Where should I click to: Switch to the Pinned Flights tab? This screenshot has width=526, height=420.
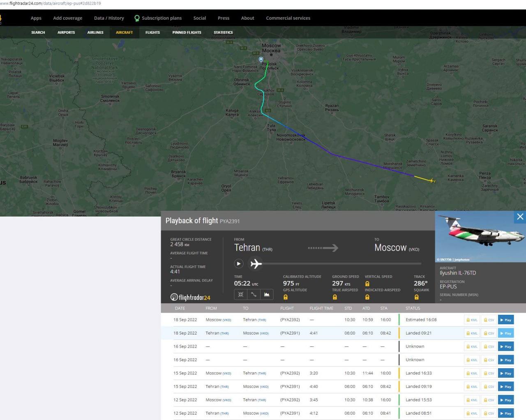pyautogui.click(x=187, y=32)
